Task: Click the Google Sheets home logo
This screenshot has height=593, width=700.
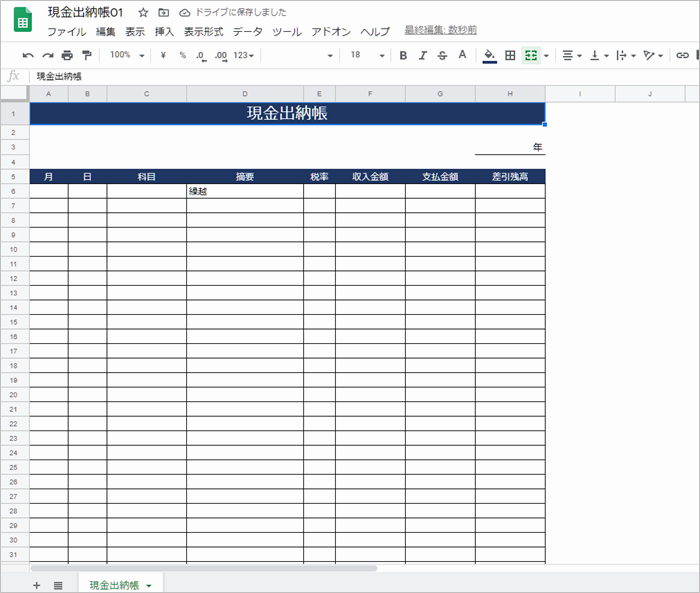Action: [22, 21]
